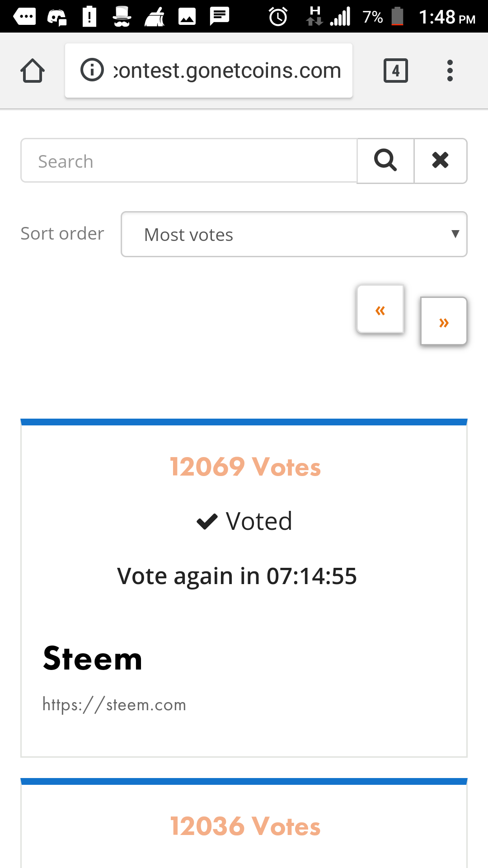This screenshot has height=868, width=488.
Task: Clear search with the X button
Action: point(441,160)
